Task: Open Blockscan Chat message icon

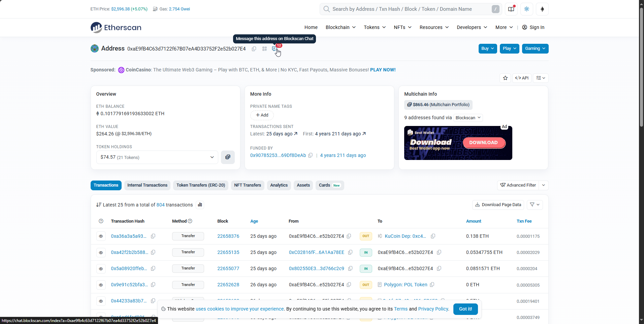Action: pos(275,49)
